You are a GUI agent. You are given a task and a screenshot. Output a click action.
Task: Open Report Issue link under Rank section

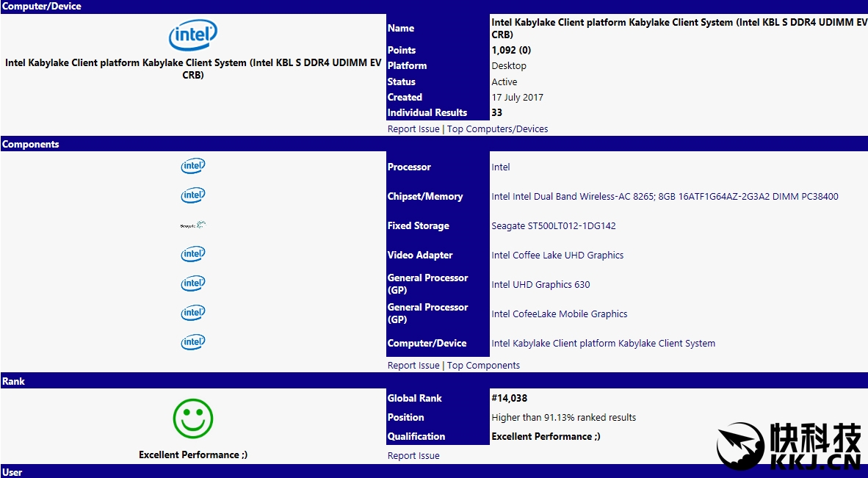[413, 456]
